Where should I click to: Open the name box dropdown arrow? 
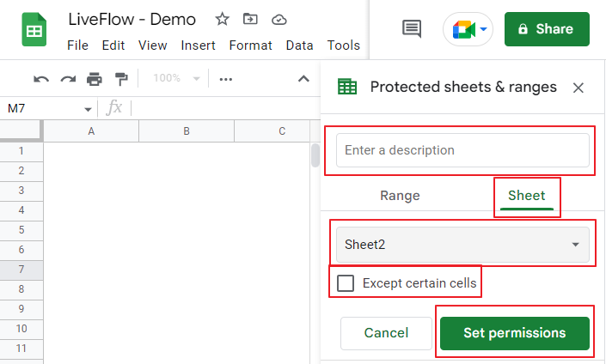coord(88,110)
